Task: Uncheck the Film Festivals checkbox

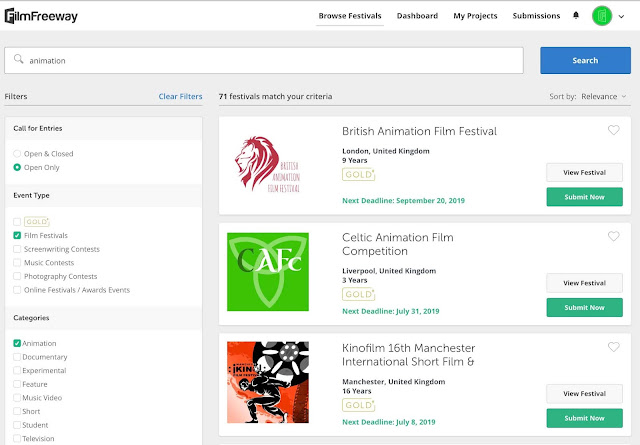Action: coord(17,235)
